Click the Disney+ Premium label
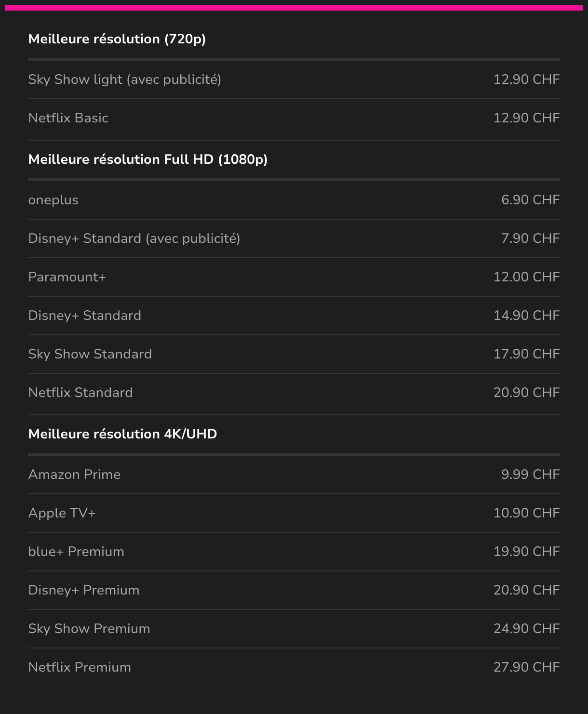The height and width of the screenshot is (714, 588). tap(84, 590)
